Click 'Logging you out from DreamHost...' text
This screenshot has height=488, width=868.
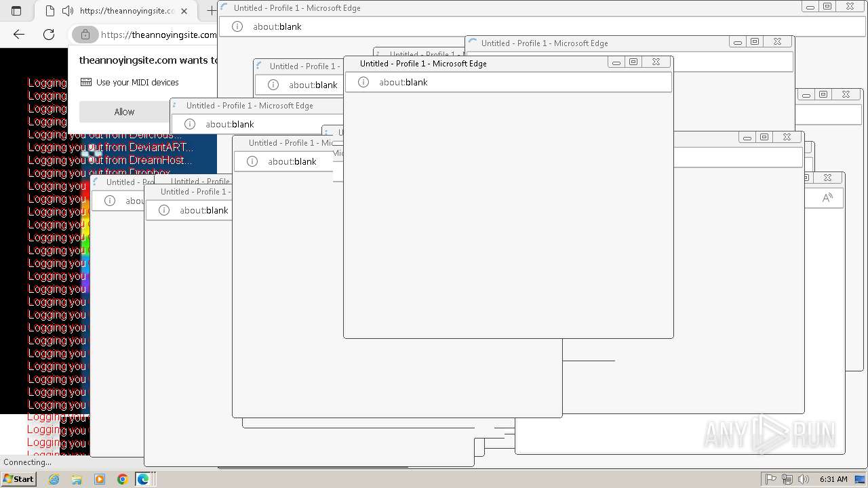pos(110,160)
